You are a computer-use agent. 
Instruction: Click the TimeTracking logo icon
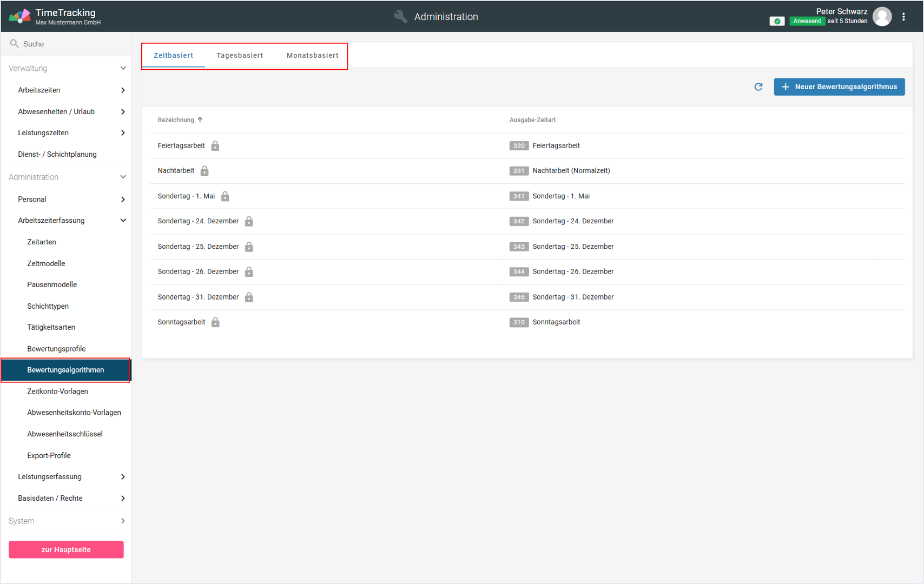[x=19, y=16]
